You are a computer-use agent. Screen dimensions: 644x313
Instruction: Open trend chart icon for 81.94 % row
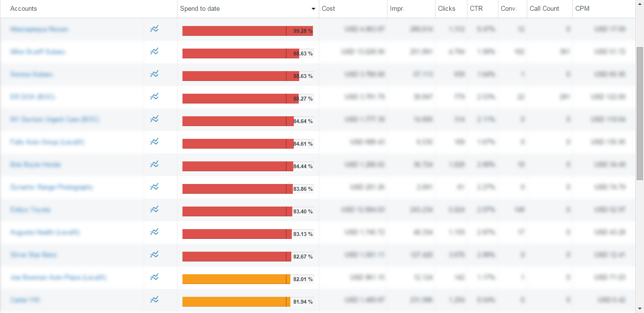point(155,300)
